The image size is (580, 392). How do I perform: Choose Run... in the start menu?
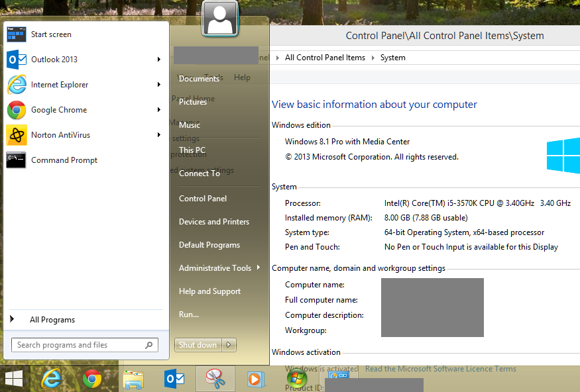pyautogui.click(x=189, y=315)
